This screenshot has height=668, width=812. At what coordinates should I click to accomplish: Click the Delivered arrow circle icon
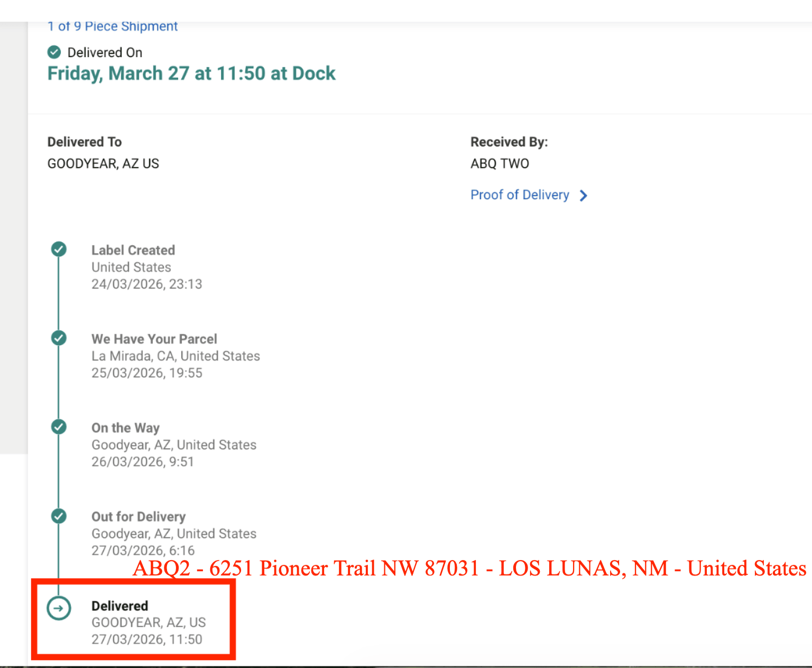tap(59, 608)
